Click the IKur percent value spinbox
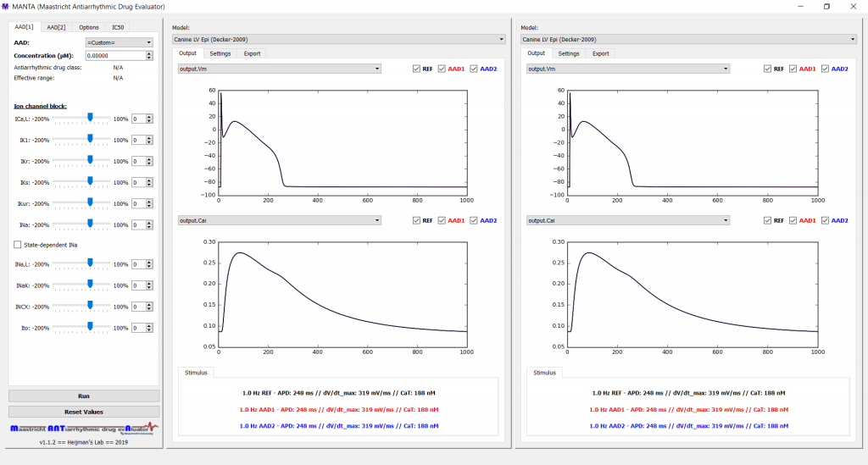 tap(142, 204)
